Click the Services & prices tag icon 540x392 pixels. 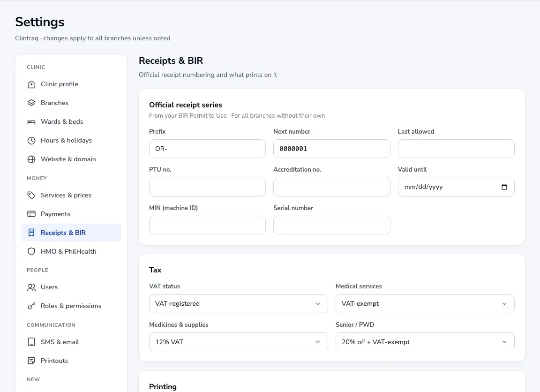pyautogui.click(x=31, y=196)
